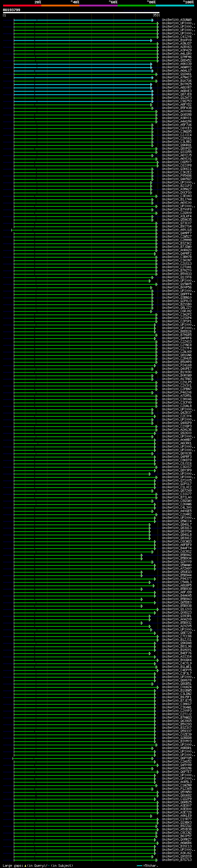Click hit name UniRef100_C3NQ95
This screenshot has width=197, height=868.
point(177,131)
